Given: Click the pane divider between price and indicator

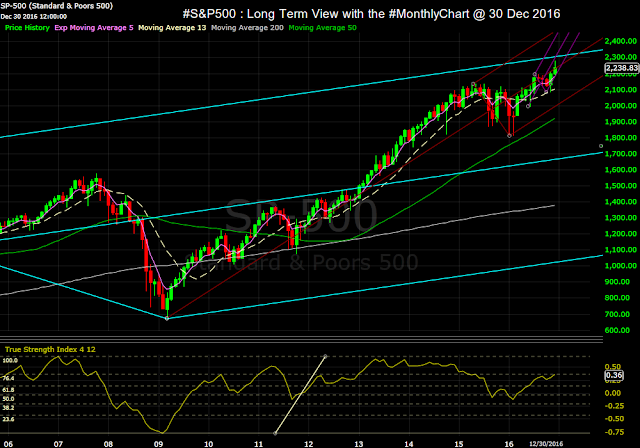Looking at the screenshot, I should pos(301,339).
